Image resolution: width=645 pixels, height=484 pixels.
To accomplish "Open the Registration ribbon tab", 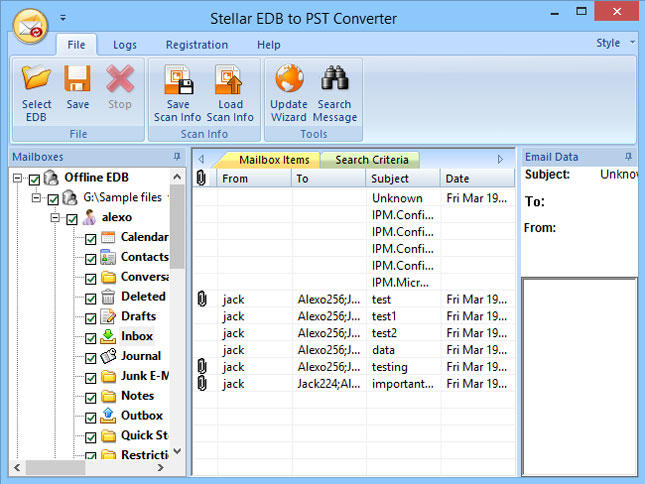I will pos(197,44).
